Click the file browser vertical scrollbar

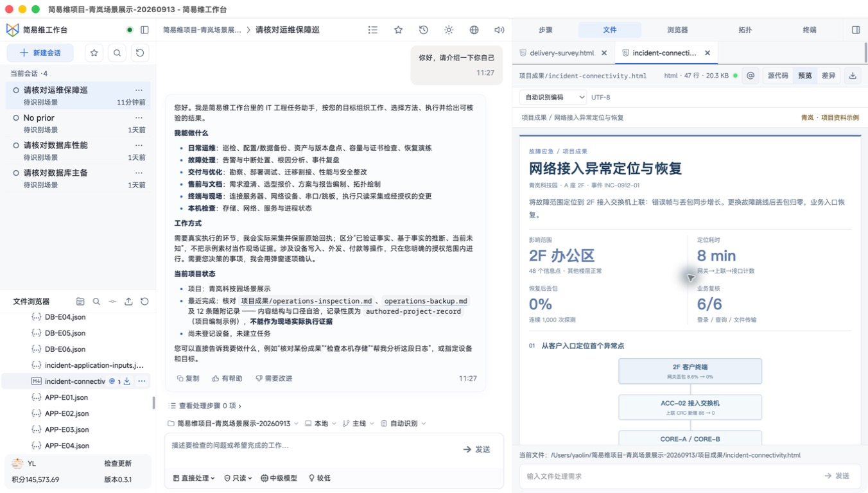pos(153,402)
